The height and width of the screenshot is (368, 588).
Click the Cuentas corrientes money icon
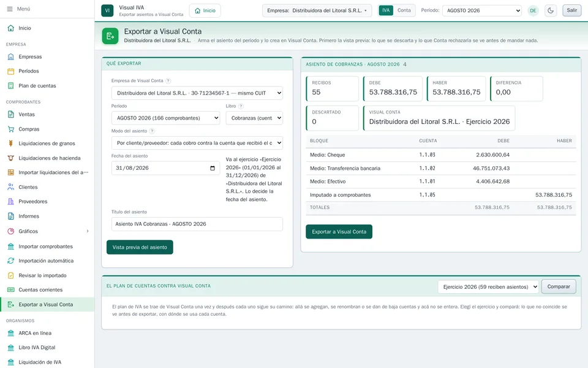click(11, 289)
